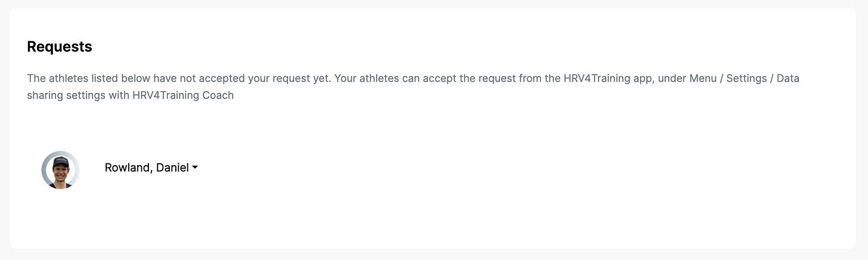Screen dimensions: 868x260
Task: Expand the dropdown caret beside Rowland, Daniel
Action: (194, 168)
